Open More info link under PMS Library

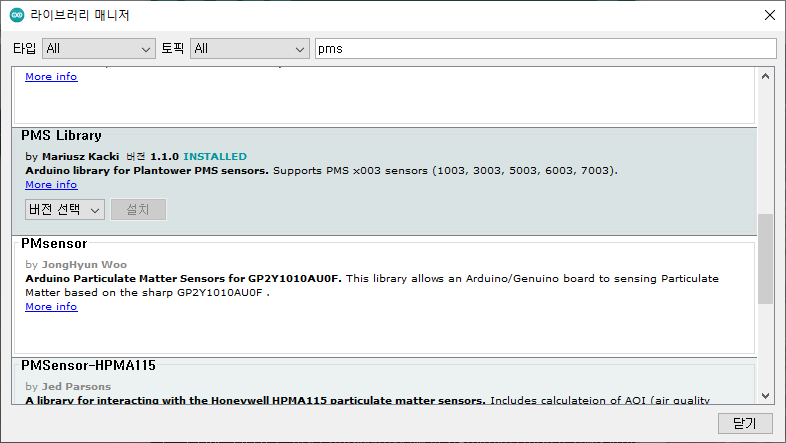pyautogui.click(x=51, y=184)
